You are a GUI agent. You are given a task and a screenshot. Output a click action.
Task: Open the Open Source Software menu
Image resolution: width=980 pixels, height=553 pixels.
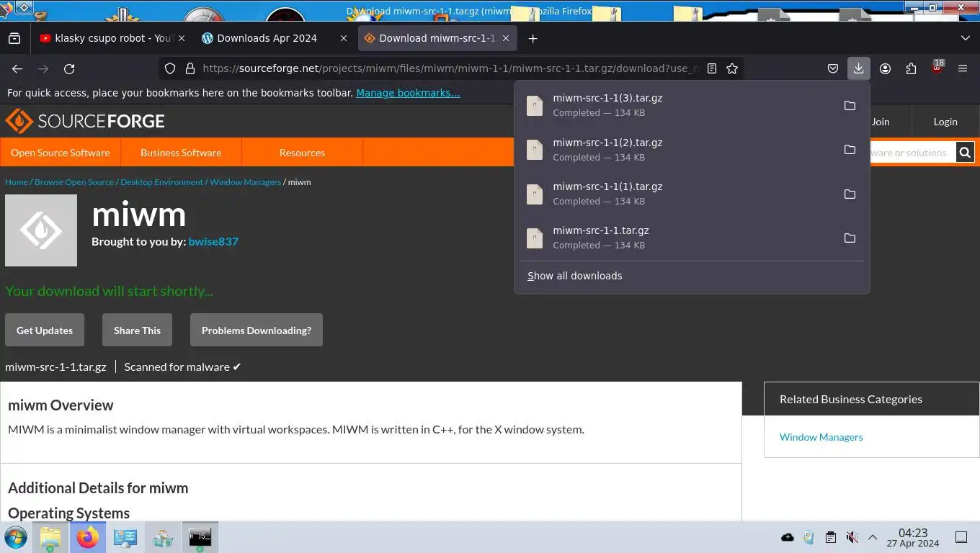[x=61, y=152]
